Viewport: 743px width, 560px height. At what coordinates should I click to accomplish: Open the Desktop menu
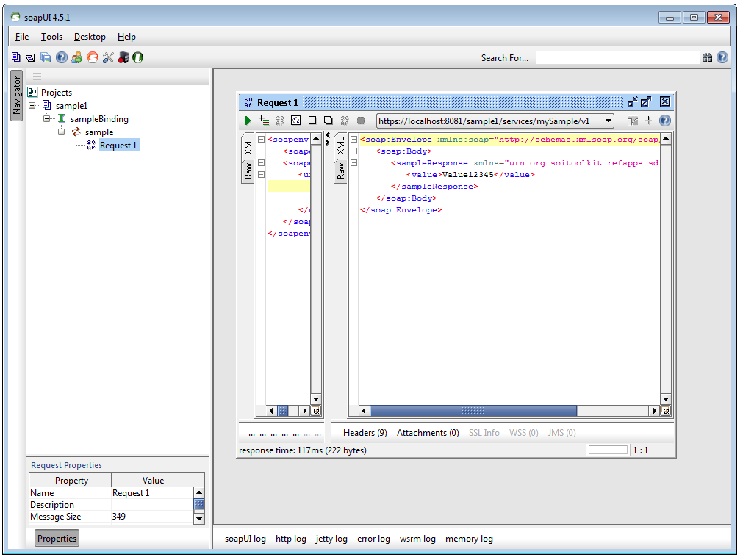coord(90,37)
